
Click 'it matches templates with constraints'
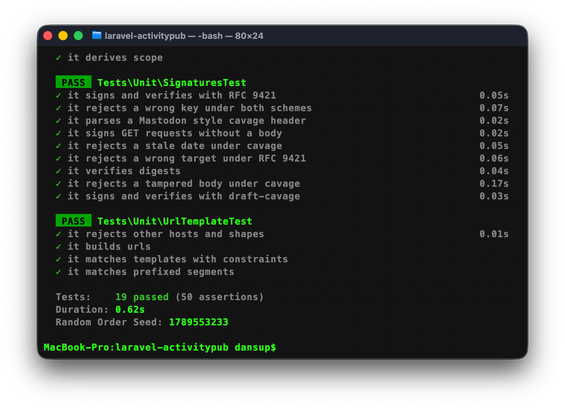point(178,260)
